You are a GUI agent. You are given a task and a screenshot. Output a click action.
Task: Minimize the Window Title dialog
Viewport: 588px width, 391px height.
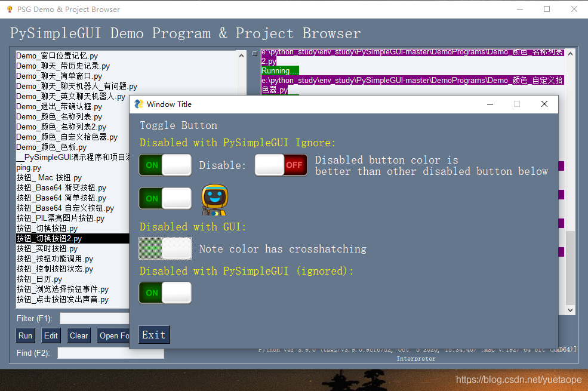[x=490, y=104]
